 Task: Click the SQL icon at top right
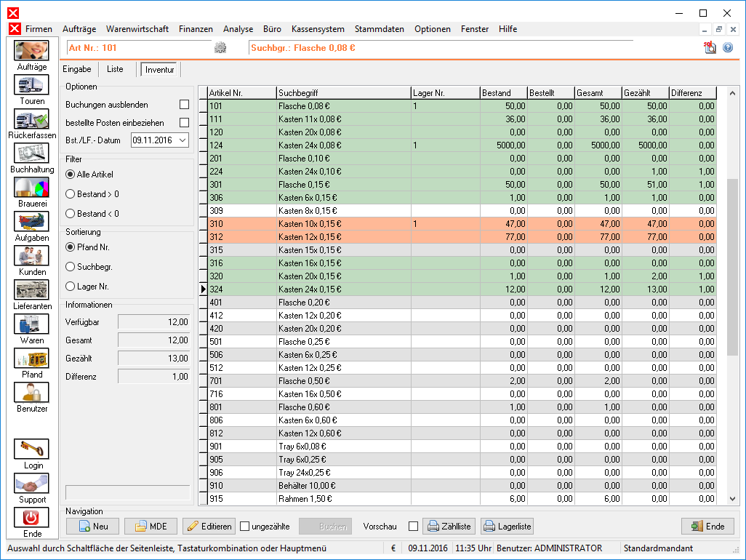click(x=710, y=47)
